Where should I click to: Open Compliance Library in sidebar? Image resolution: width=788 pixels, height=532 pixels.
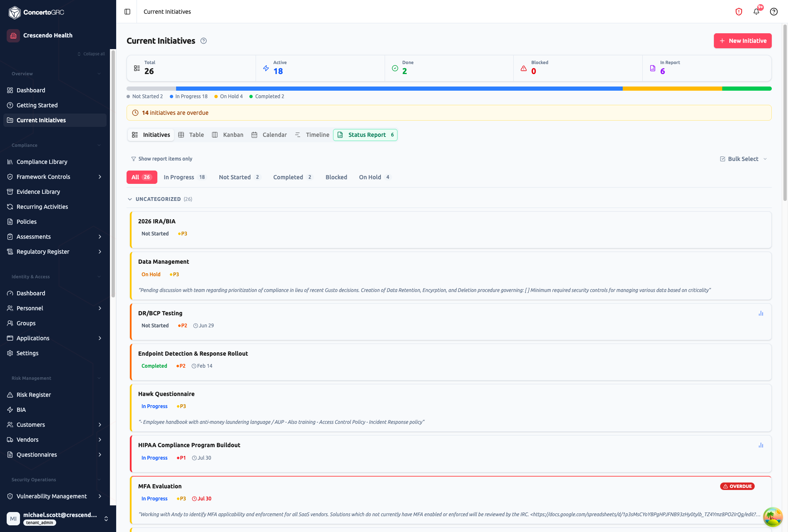(x=55, y=162)
